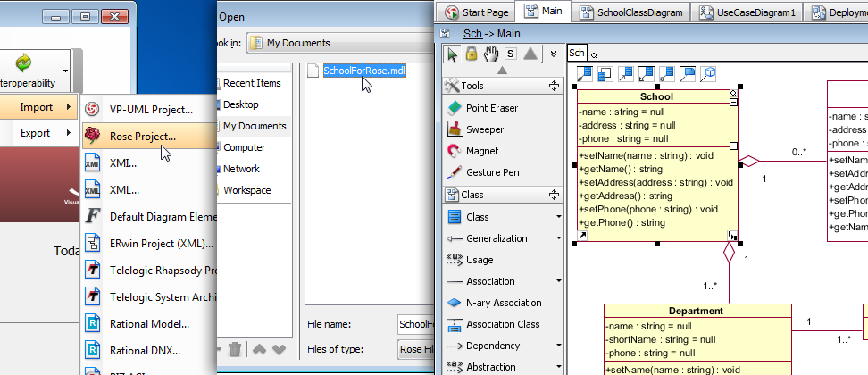868x375 pixels.
Task: Select the arrow pointer tool in diagram toolbar
Action: (452, 54)
